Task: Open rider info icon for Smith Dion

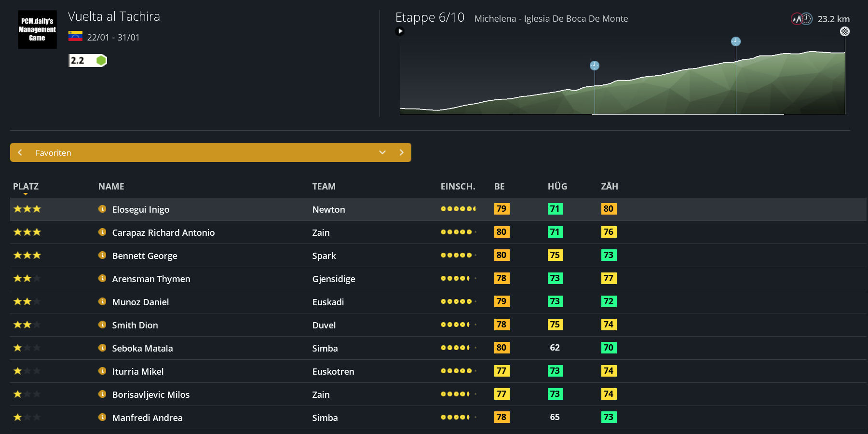Action: point(102,325)
